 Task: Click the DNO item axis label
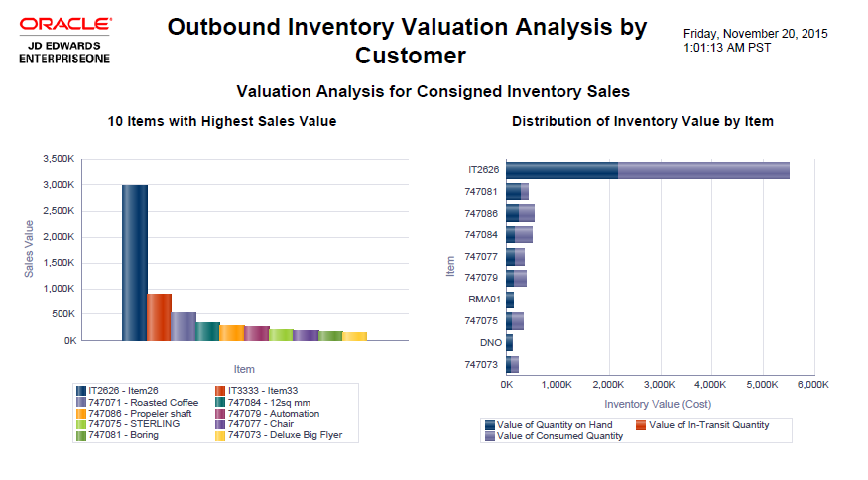[491, 343]
